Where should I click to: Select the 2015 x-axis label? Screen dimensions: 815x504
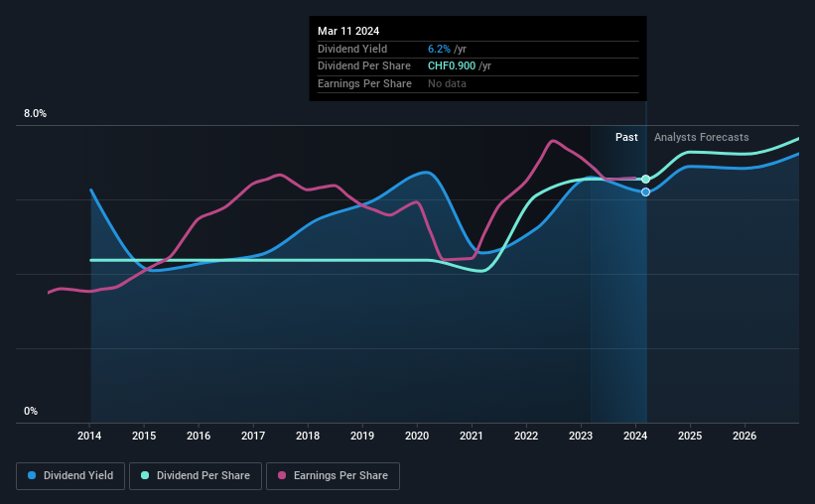(x=144, y=436)
